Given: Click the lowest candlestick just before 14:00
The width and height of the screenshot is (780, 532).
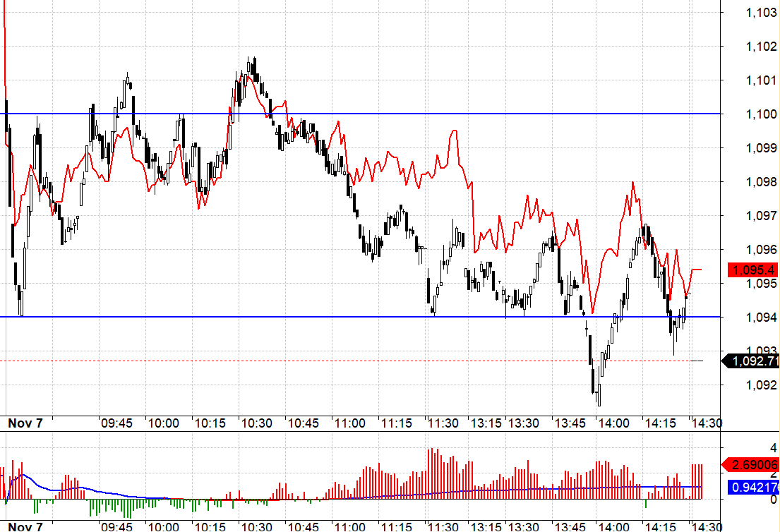Looking at the screenshot, I should tap(599, 395).
